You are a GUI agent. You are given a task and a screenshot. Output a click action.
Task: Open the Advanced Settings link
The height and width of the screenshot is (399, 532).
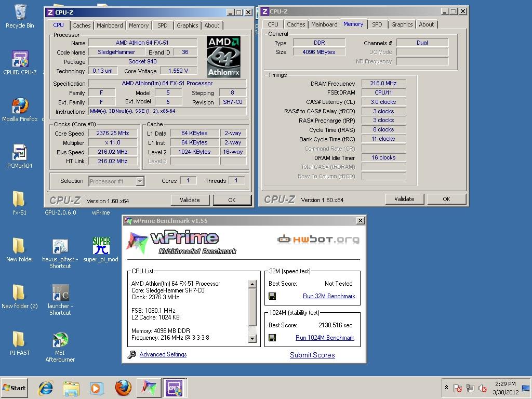(x=163, y=354)
